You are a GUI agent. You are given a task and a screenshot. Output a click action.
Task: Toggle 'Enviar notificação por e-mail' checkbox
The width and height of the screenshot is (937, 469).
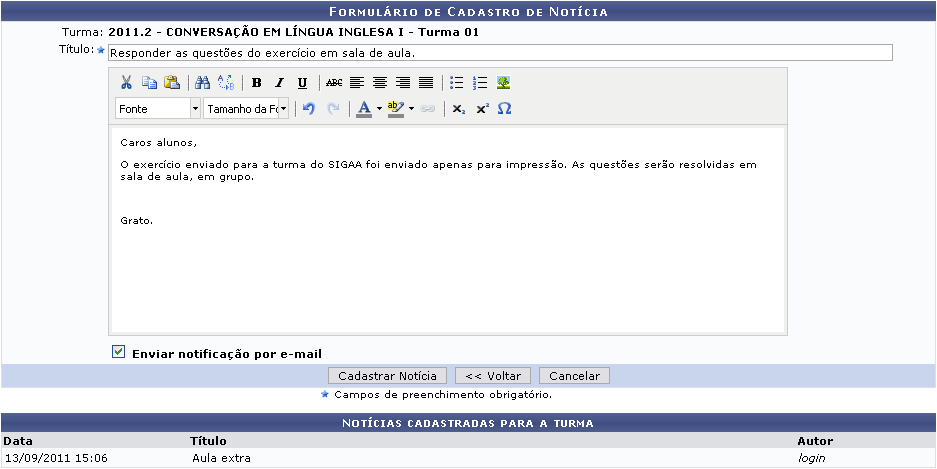pyautogui.click(x=119, y=352)
